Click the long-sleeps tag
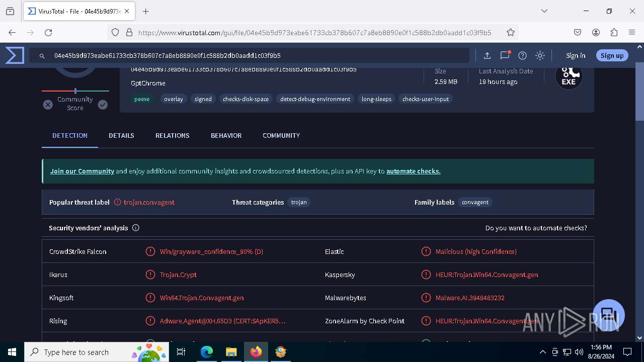 (376, 99)
